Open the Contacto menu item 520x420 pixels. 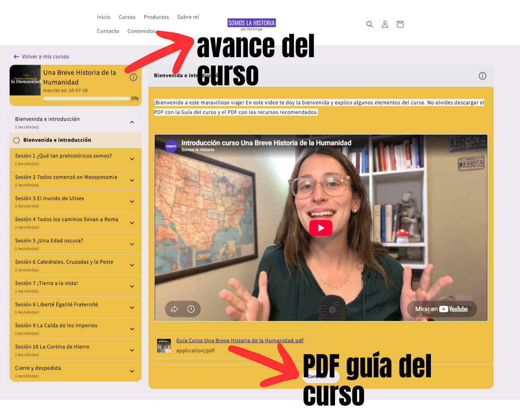coord(108,31)
